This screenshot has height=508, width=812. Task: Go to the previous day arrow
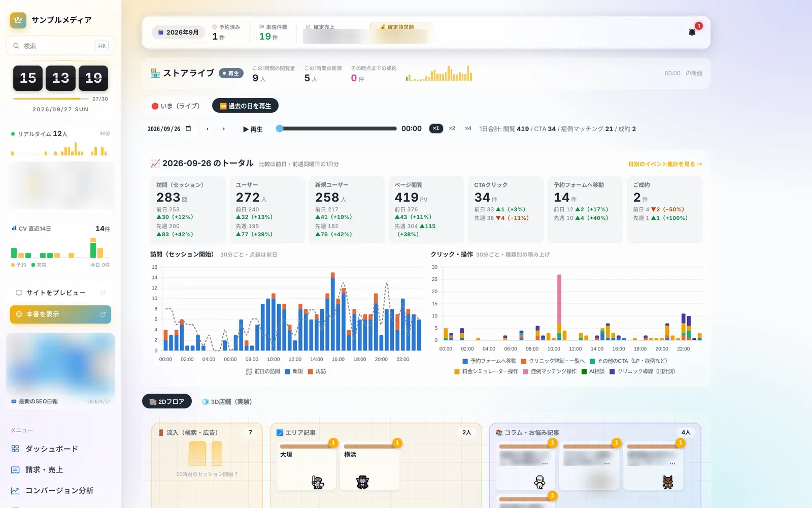click(x=208, y=129)
